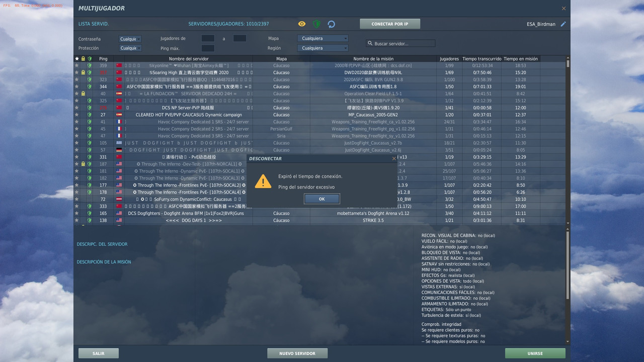Click padlock icon on the LA FUNDACION row

tap(83, 94)
